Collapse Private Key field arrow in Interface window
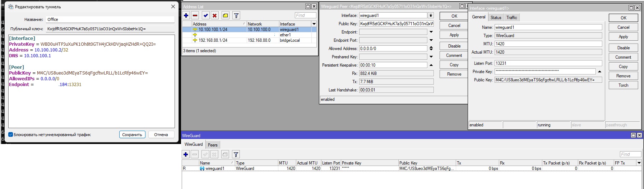Screen dimensions: 644x189 click(599, 72)
